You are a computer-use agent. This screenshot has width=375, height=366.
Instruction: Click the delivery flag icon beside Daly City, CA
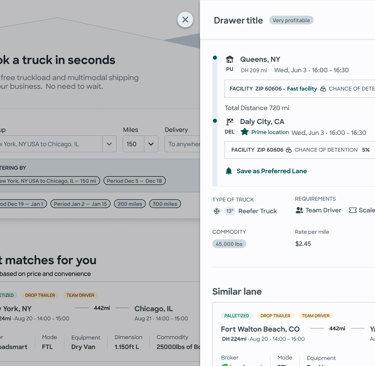tap(230, 122)
